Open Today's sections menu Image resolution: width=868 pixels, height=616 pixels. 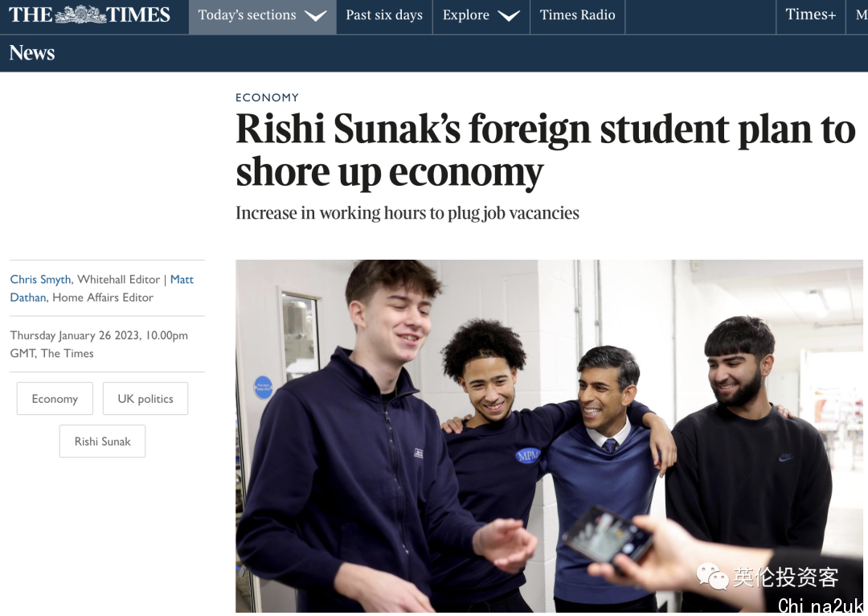[262, 17]
